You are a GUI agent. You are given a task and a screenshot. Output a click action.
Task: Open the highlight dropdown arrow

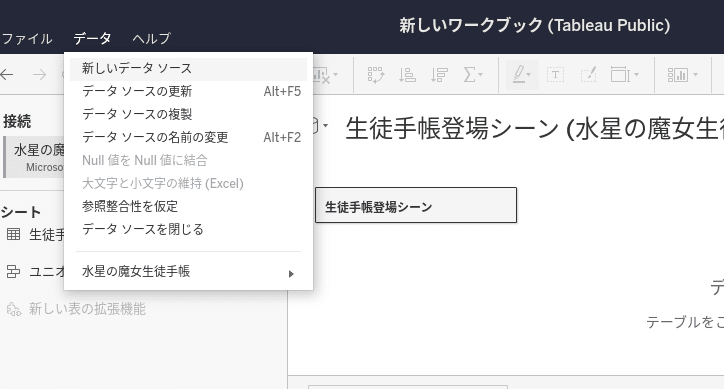click(529, 75)
